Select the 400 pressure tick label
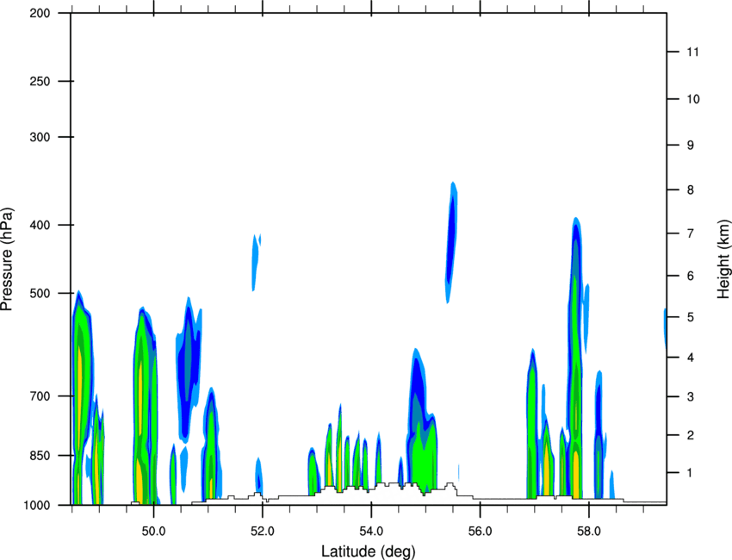The image size is (732, 560). [40, 225]
